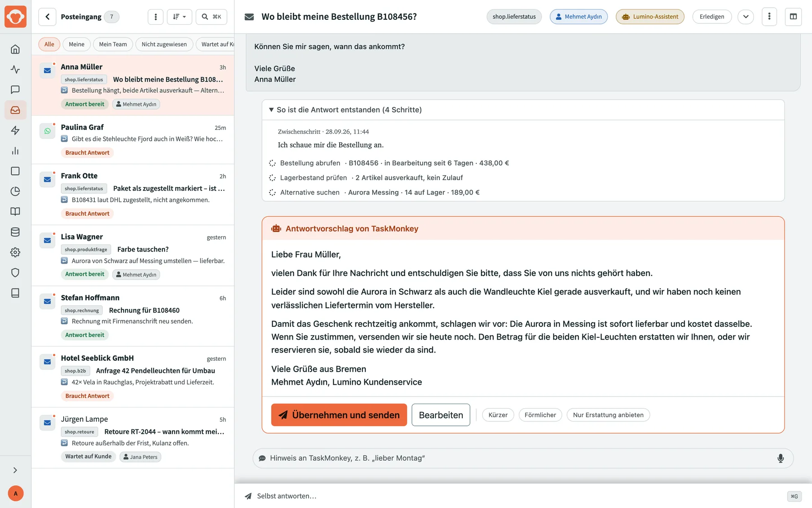Open the inbox three-dot menu
The height and width of the screenshot is (508, 812).
tap(156, 17)
